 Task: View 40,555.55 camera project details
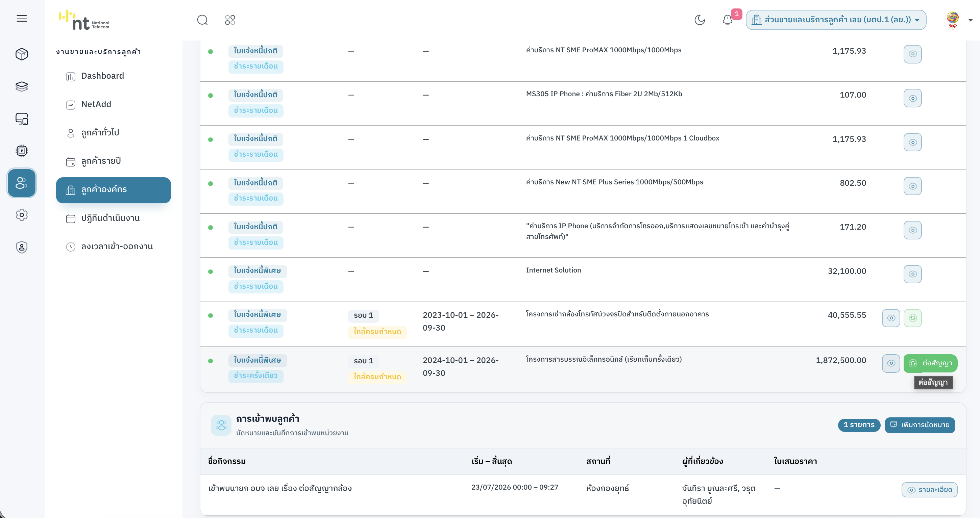(891, 318)
